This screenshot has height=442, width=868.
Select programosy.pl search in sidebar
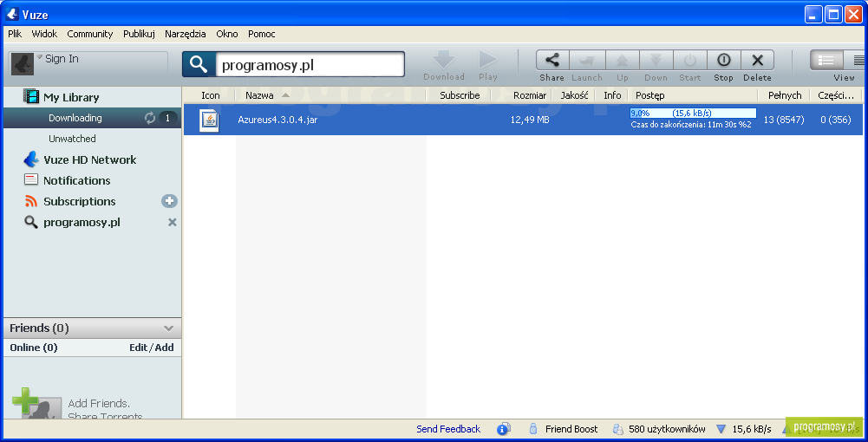click(x=82, y=223)
